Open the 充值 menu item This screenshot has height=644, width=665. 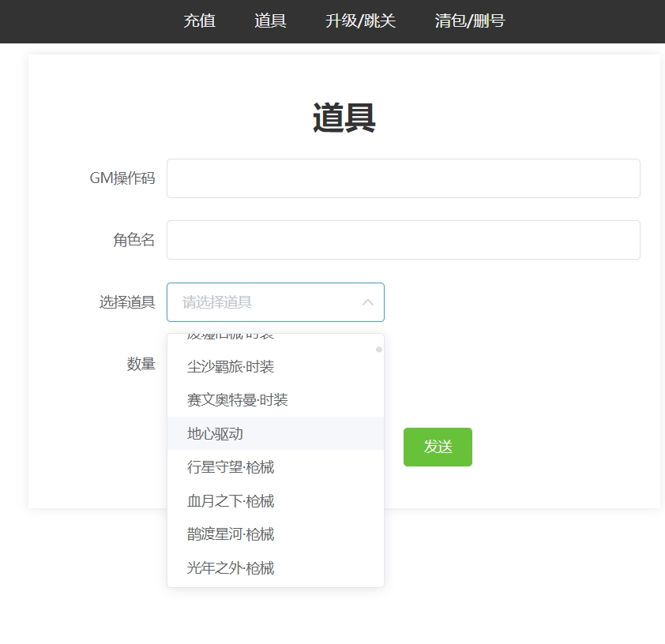(199, 21)
